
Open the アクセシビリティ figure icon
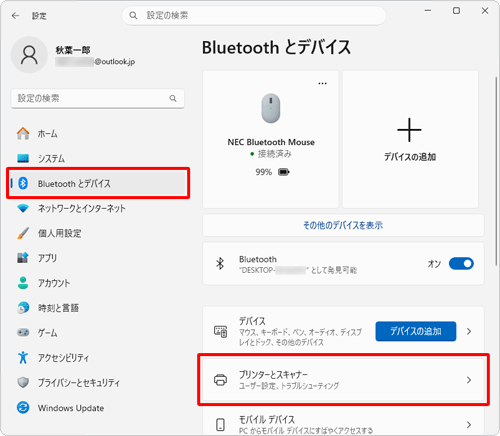[x=23, y=357]
